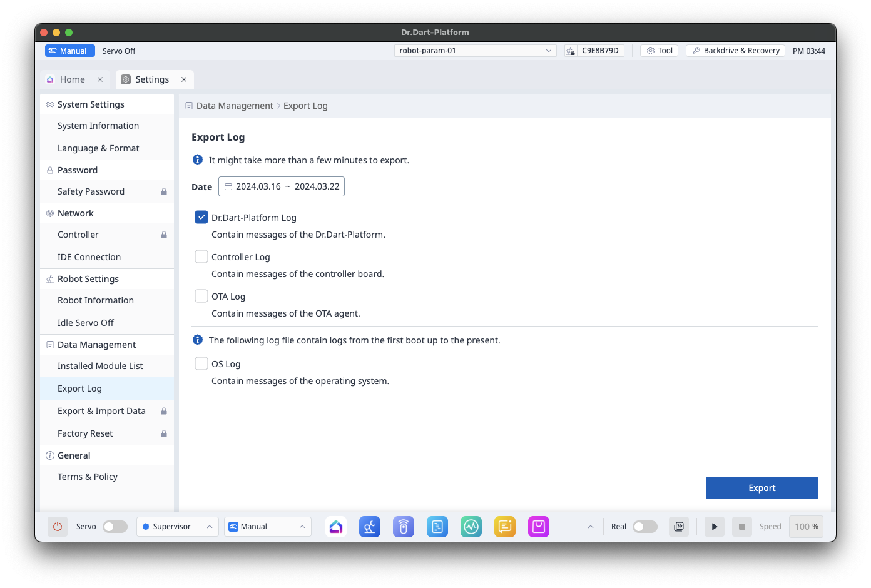Check the OTA Log checkbox

pos(201,296)
